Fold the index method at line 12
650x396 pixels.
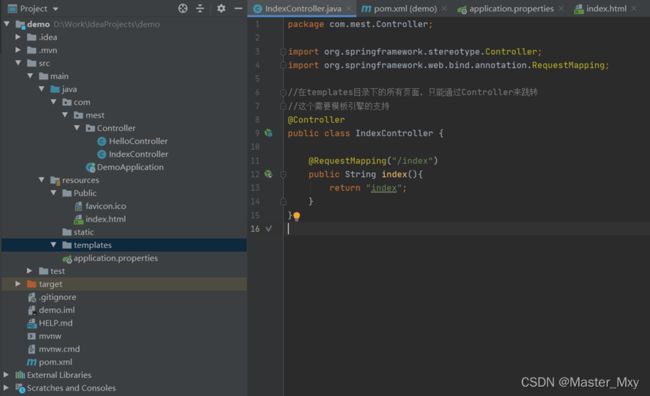[283, 174]
